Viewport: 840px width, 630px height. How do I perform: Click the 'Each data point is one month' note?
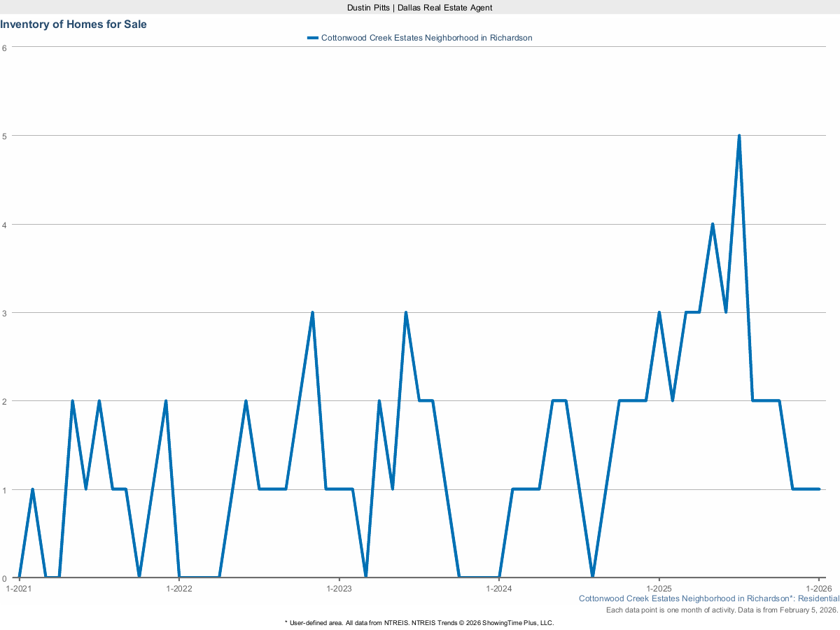coord(722,610)
